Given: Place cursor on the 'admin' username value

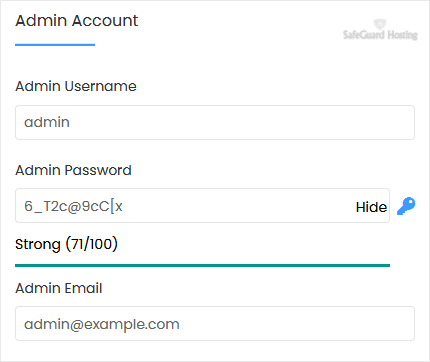Looking at the screenshot, I should click(47, 122).
